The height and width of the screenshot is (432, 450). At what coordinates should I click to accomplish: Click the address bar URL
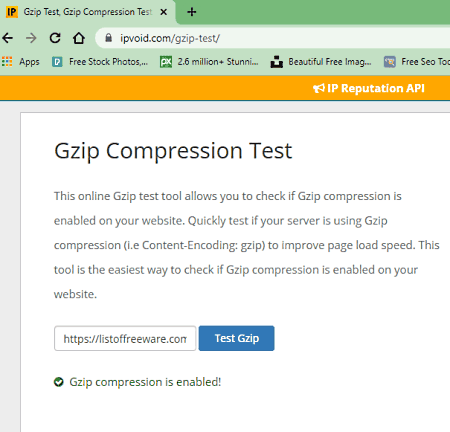click(x=170, y=38)
